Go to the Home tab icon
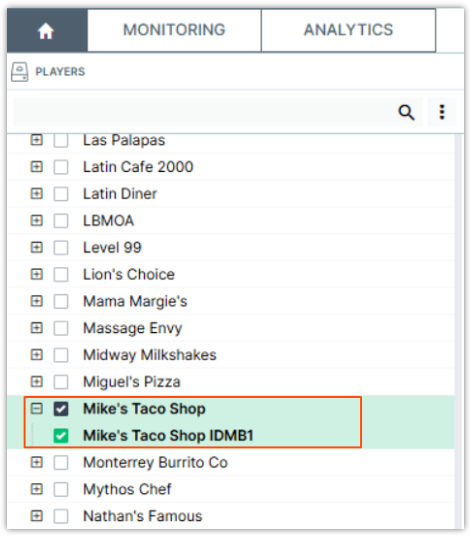Screen dimensions: 471x537 [x=46, y=31]
